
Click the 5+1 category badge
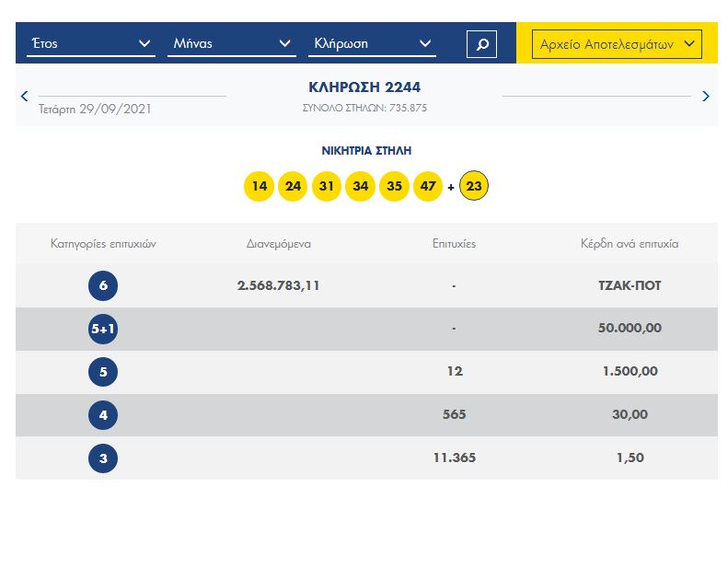click(x=103, y=329)
